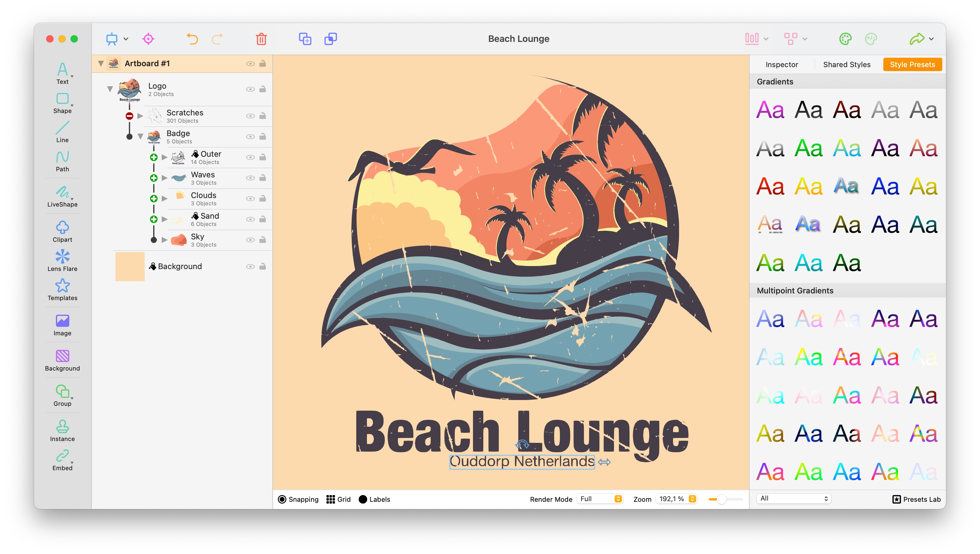Toggle Snapping at the bottom bar
The width and height of the screenshot is (980, 554).
[x=282, y=499]
